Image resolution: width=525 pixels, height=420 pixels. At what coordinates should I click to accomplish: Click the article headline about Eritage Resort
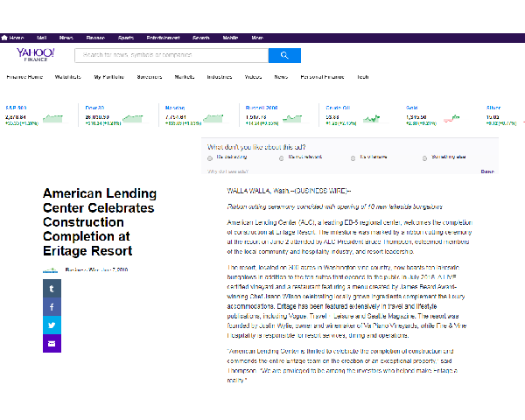[100, 222]
